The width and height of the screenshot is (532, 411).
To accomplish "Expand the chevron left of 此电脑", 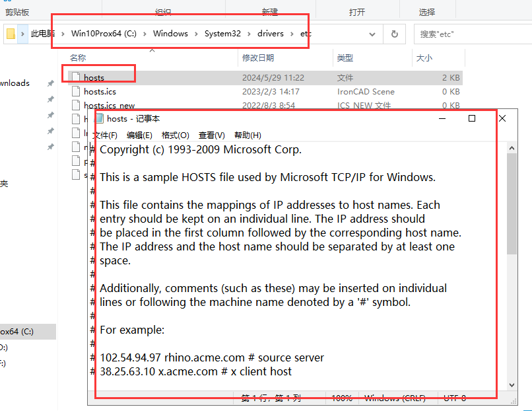I will 22,34.
